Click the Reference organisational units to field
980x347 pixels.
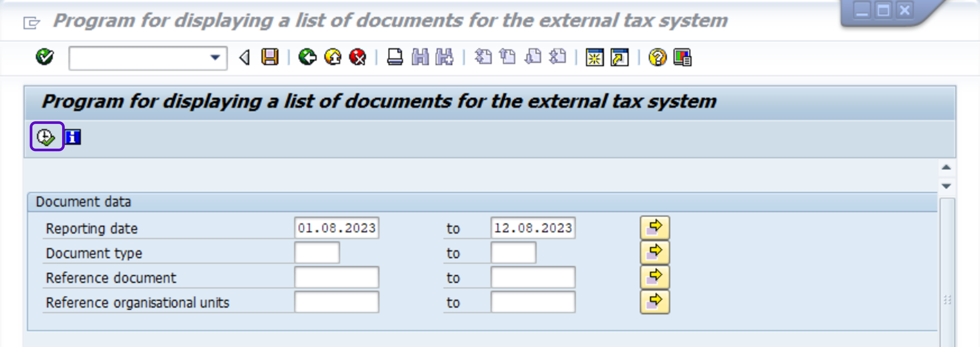coord(533,302)
